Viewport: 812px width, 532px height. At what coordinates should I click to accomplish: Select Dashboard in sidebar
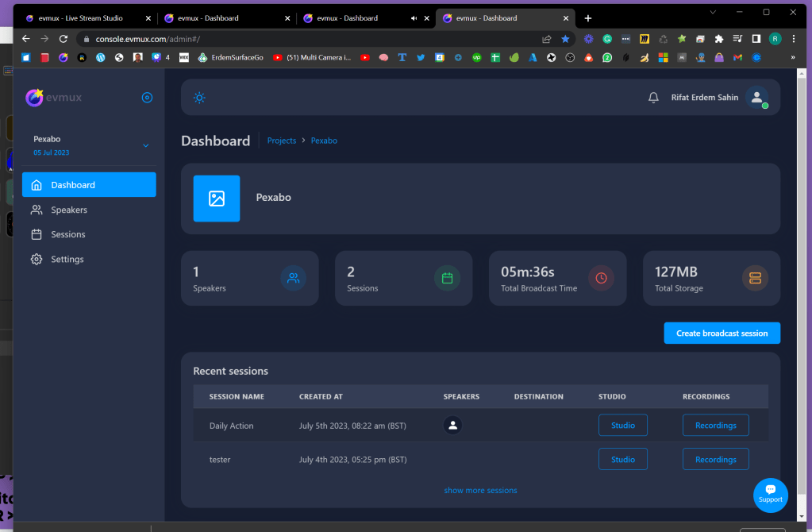89,185
